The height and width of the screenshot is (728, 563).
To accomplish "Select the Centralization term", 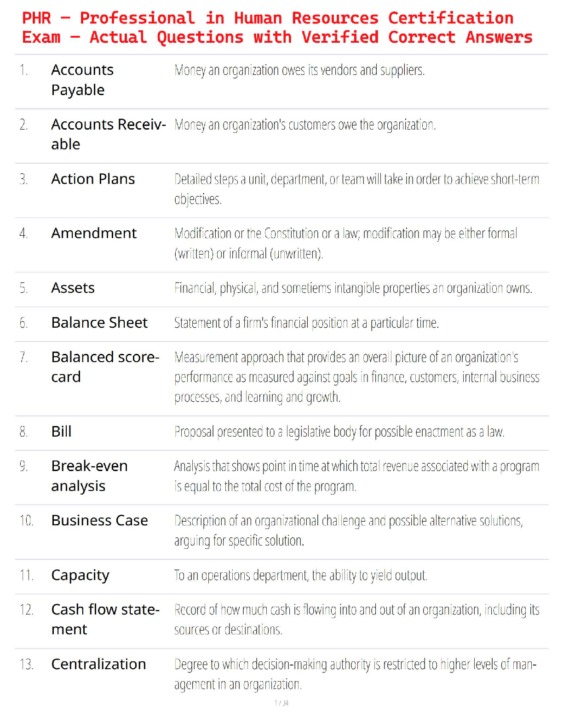I will pyautogui.click(x=98, y=664).
